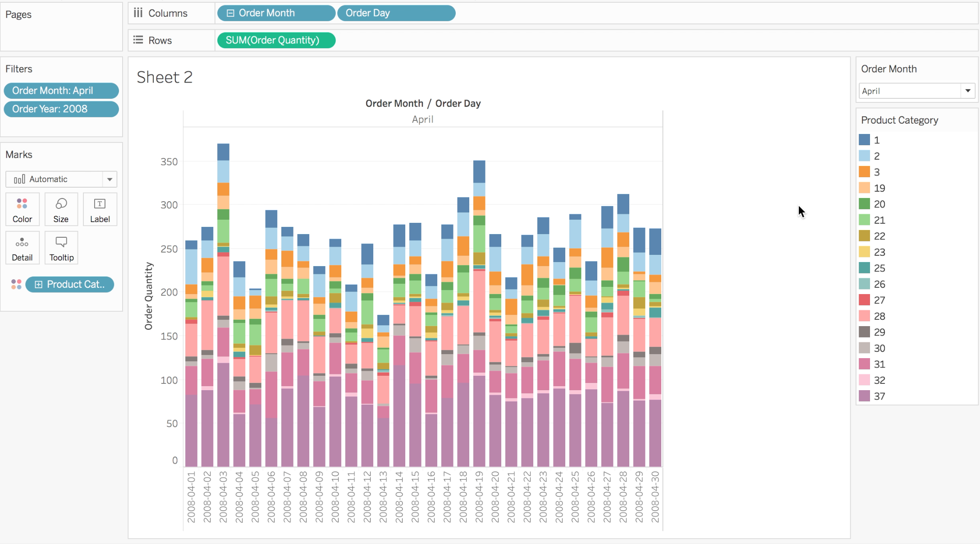The width and height of the screenshot is (980, 544).
Task: Click the Columns shelf icon
Action: point(138,13)
